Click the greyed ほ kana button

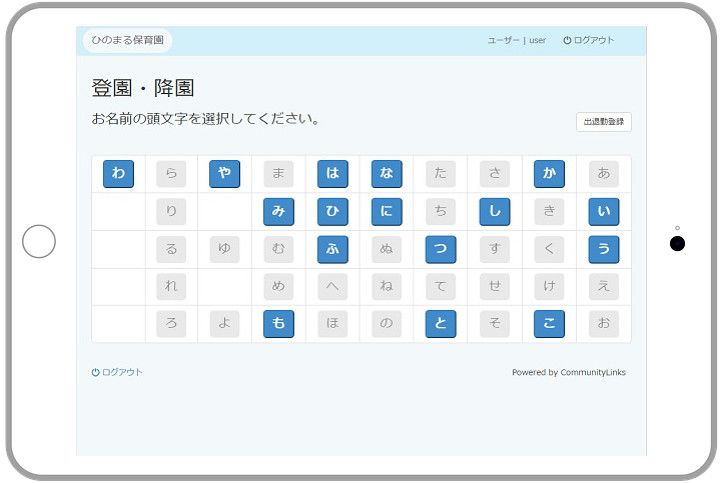(332, 324)
